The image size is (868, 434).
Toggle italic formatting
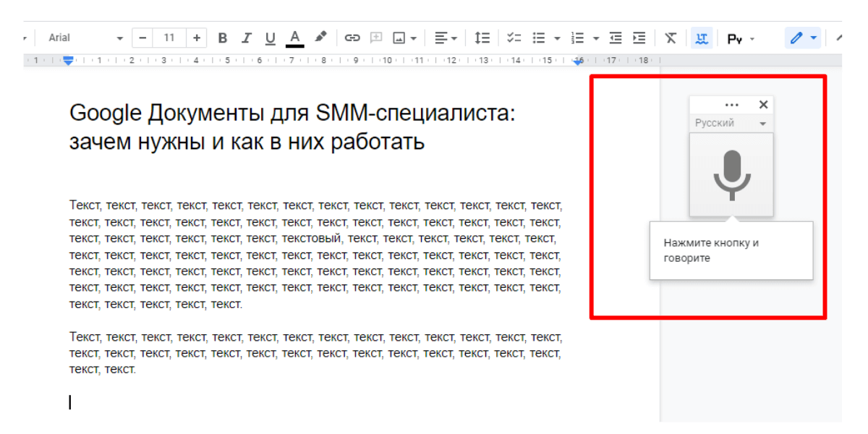(x=246, y=38)
